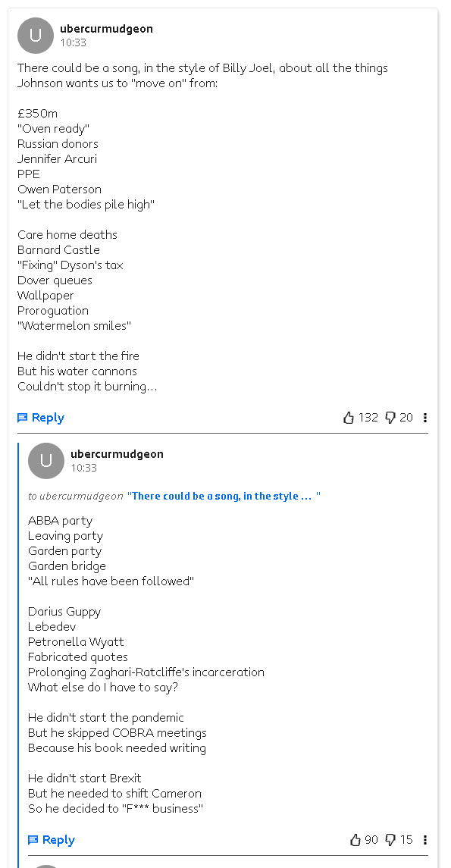Screen dimensions: 451x868
Task: Click the speech-bubble reply icon on second comment
Action: [x=33, y=839]
